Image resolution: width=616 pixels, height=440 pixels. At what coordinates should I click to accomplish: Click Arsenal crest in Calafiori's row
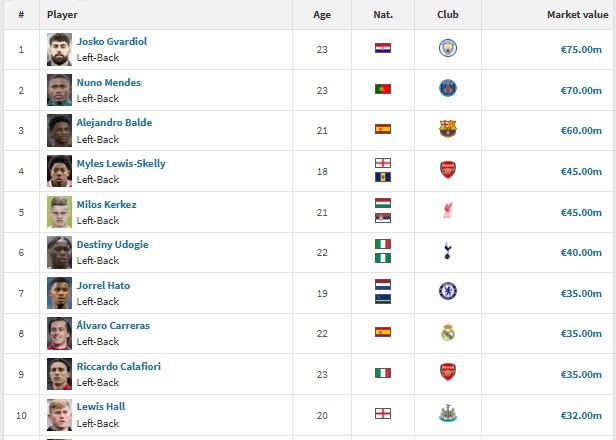click(x=447, y=372)
